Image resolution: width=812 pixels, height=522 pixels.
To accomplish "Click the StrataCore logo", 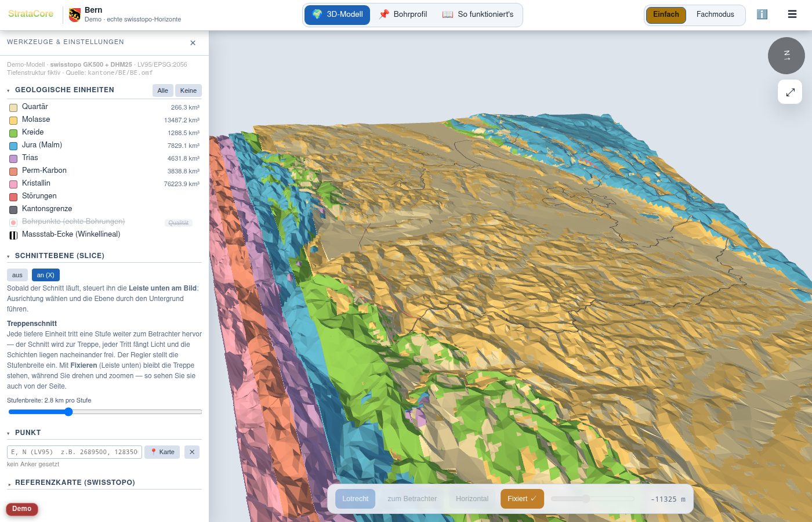I will (31, 13).
